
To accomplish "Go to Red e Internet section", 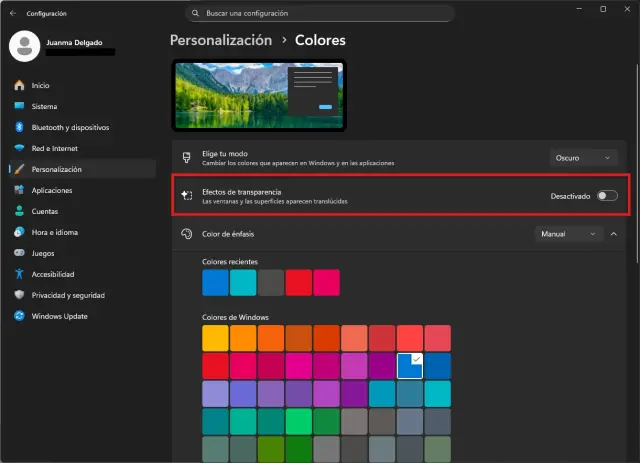I will pyautogui.click(x=56, y=148).
